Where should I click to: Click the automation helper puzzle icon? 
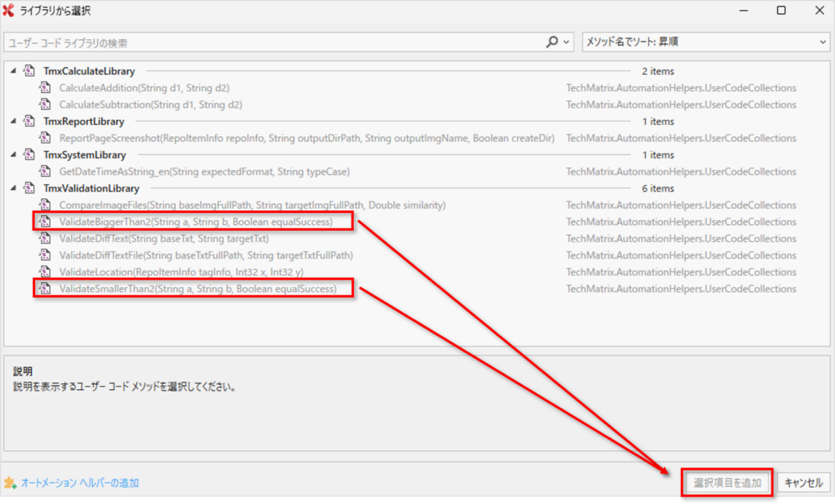10,483
